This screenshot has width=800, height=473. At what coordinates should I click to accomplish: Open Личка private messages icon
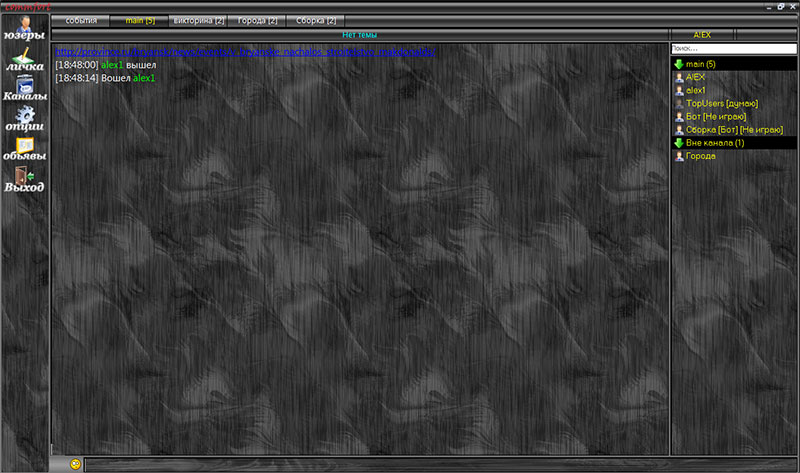pyautogui.click(x=24, y=61)
